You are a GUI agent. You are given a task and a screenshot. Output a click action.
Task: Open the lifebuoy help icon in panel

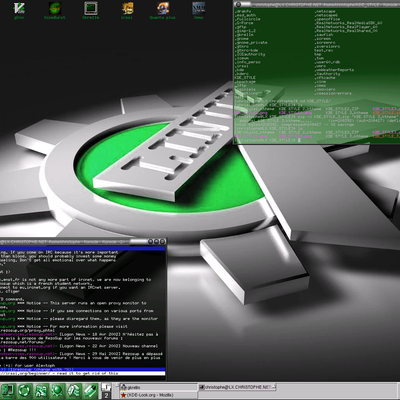[24, 391]
